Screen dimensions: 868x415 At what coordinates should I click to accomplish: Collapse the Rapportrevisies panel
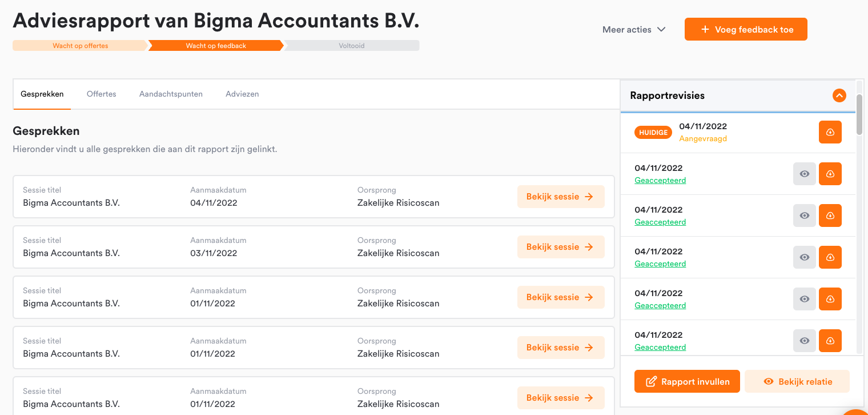pos(839,95)
